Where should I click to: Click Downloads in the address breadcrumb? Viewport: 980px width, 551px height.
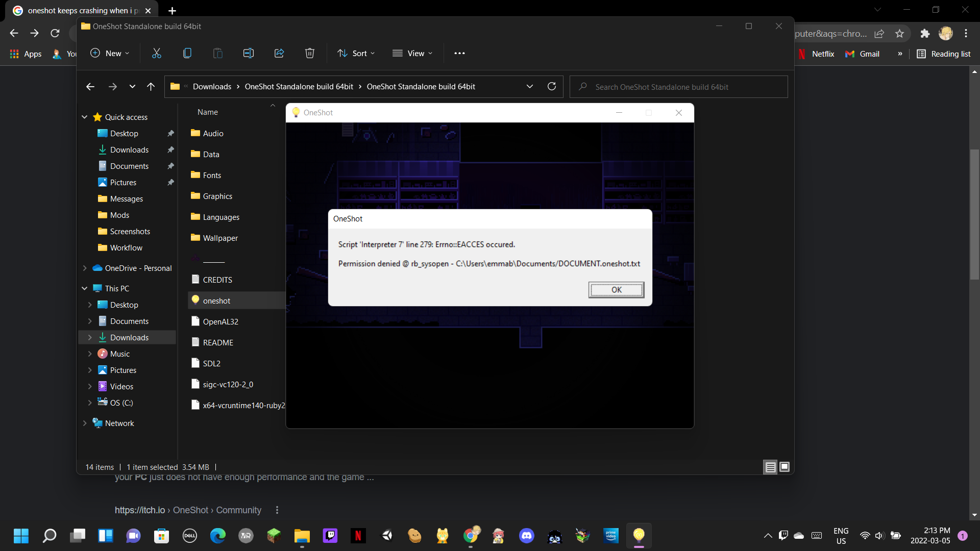click(212, 87)
